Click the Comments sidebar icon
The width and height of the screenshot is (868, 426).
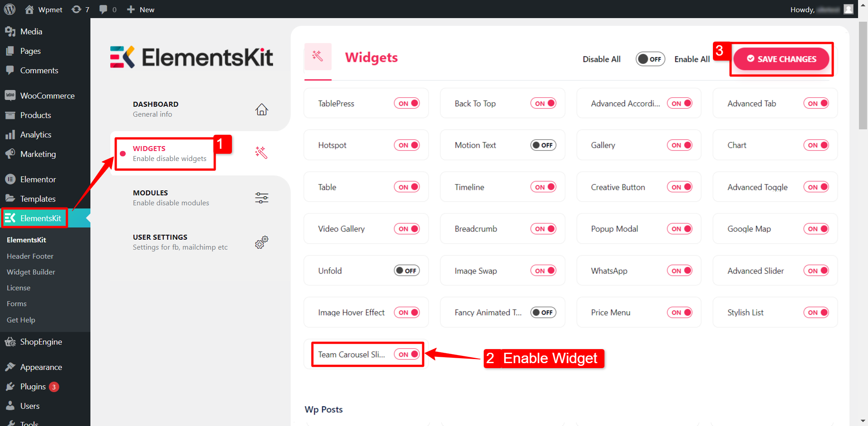coord(10,70)
